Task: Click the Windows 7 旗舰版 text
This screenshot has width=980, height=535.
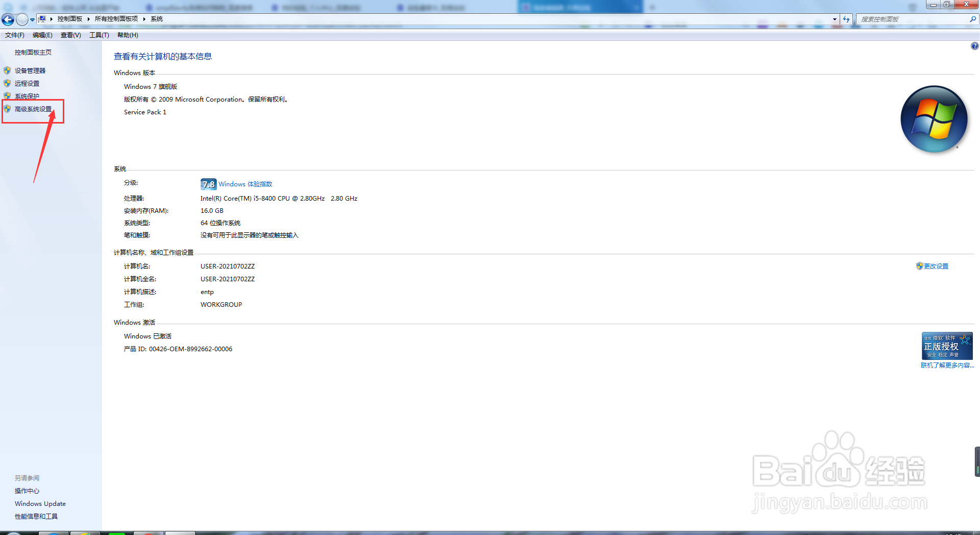Action: pos(151,87)
